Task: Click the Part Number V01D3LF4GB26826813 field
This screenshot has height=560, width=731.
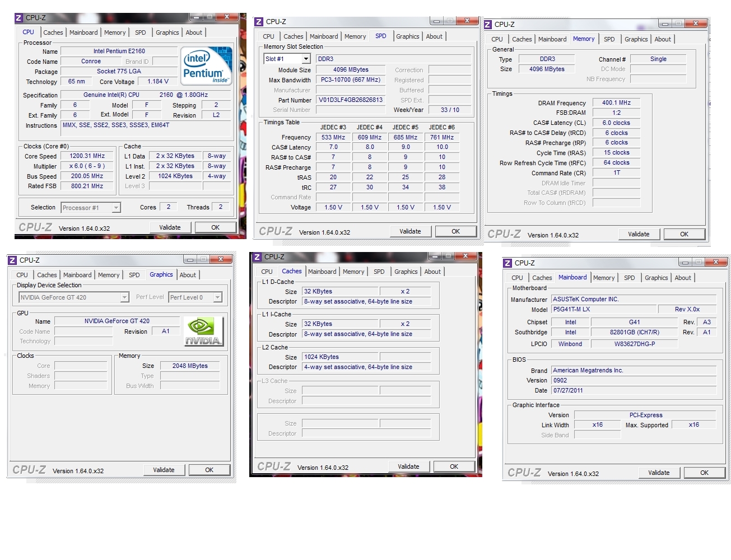Action: (x=351, y=100)
